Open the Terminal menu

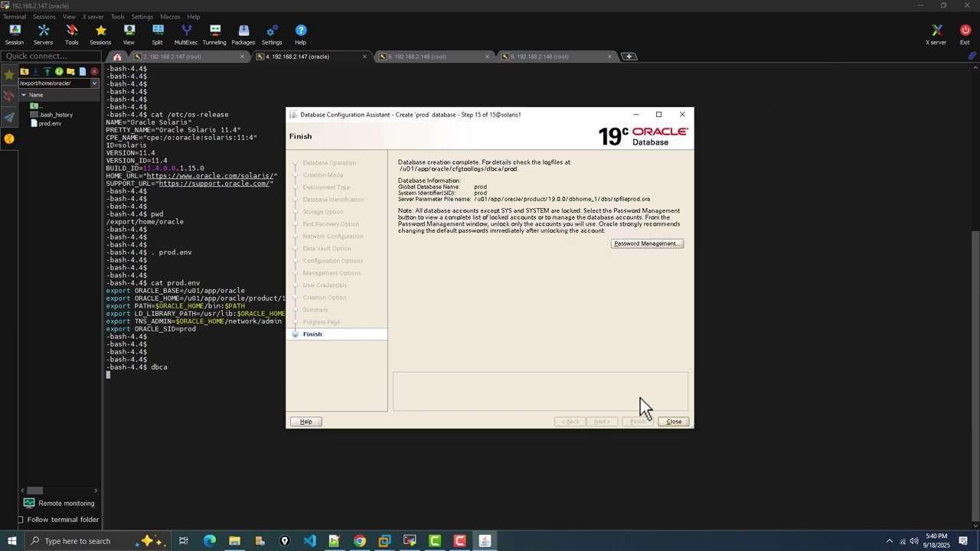click(15, 17)
